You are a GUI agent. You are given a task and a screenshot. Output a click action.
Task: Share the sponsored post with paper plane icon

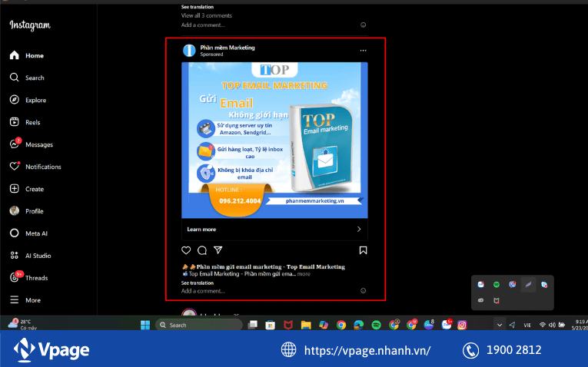tap(218, 250)
